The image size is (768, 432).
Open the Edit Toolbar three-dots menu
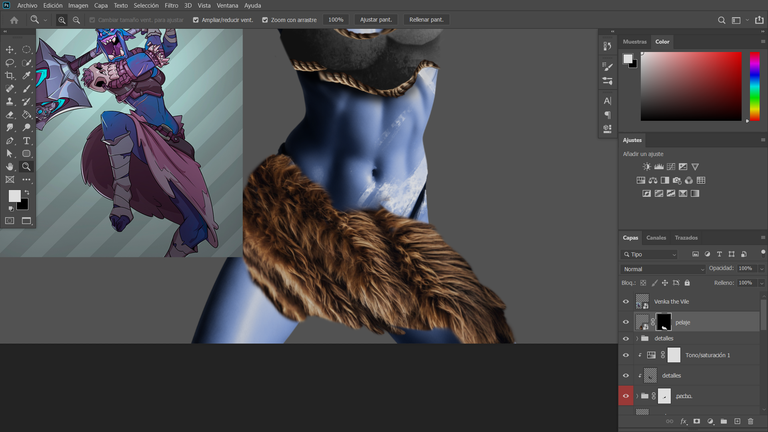pyautogui.click(x=26, y=180)
